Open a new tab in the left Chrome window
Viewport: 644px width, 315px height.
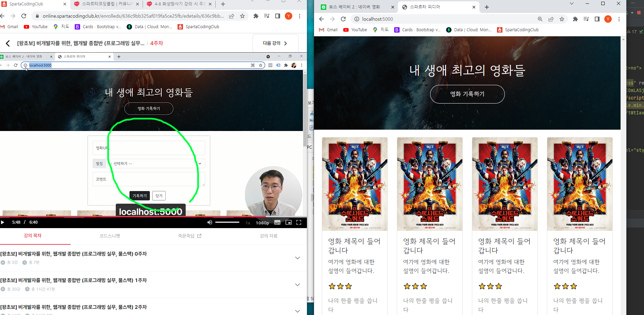(223, 4)
